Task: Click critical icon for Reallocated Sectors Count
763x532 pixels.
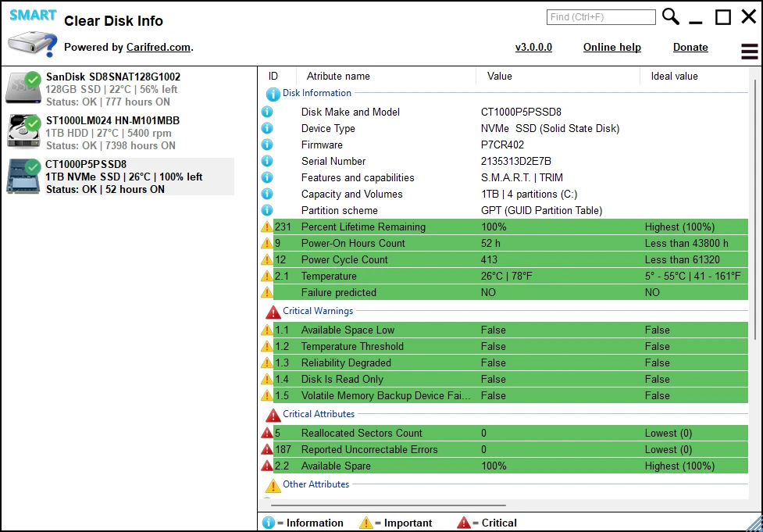Action: click(267, 433)
